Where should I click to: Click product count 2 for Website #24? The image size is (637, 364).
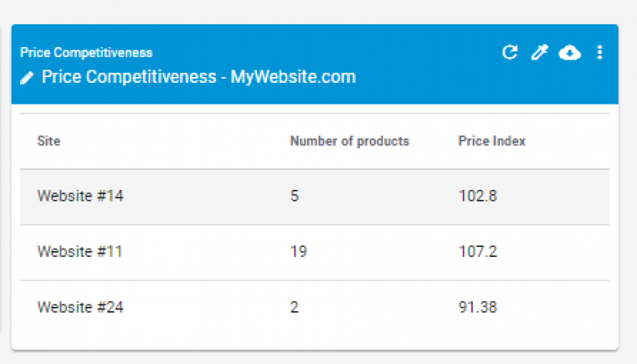pyautogui.click(x=294, y=308)
